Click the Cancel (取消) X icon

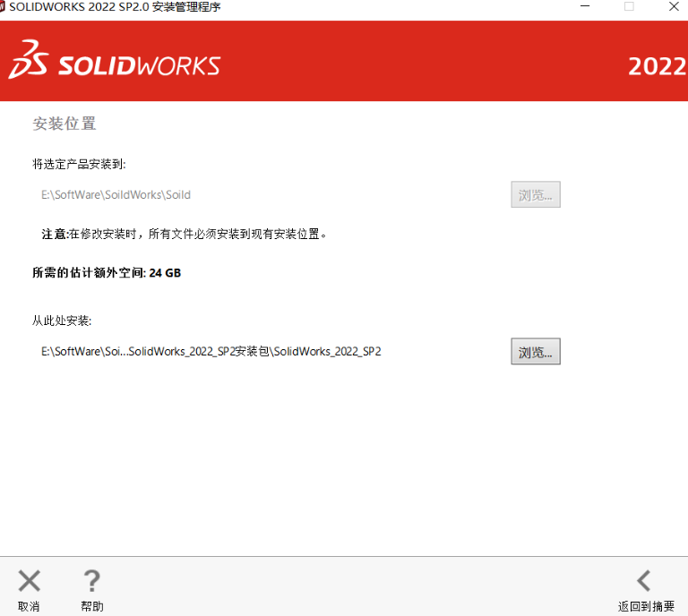(x=29, y=580)
